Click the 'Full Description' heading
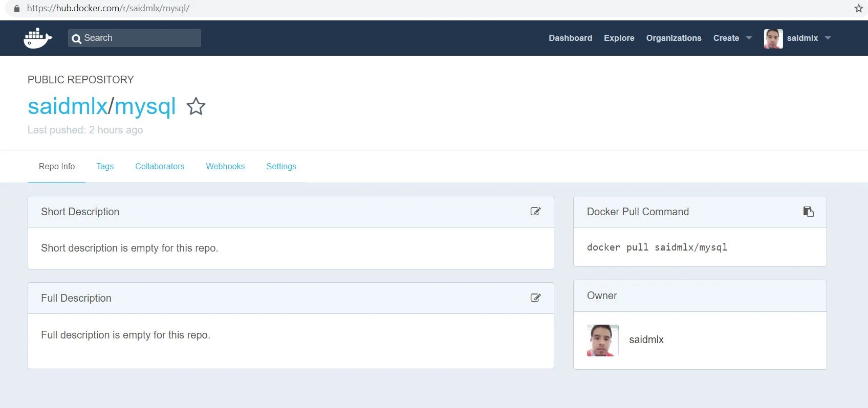 click(76, 298)
